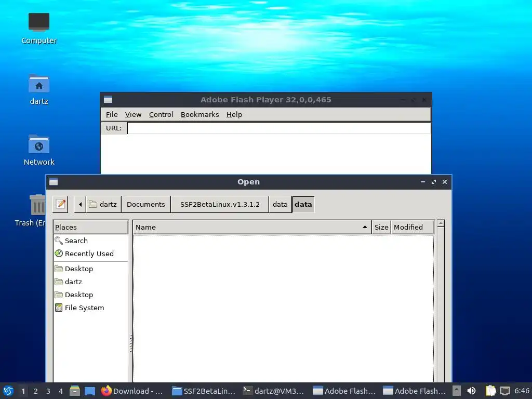Open File menu in Flash Player

coord(112,114)
